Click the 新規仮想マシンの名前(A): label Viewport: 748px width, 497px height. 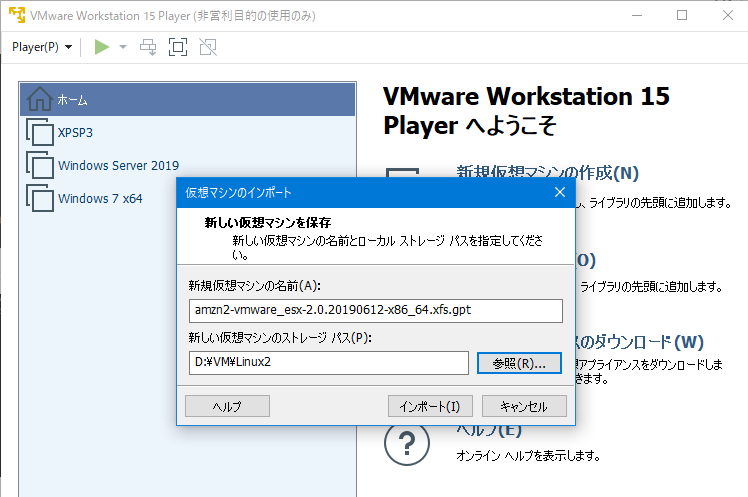tap(254, 285)
